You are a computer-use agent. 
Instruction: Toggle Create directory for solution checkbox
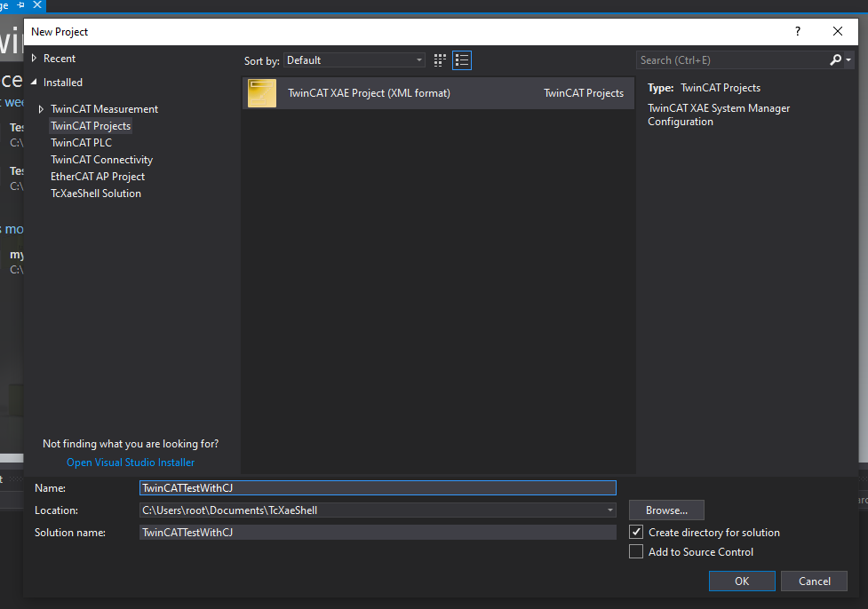coord(636,532)
